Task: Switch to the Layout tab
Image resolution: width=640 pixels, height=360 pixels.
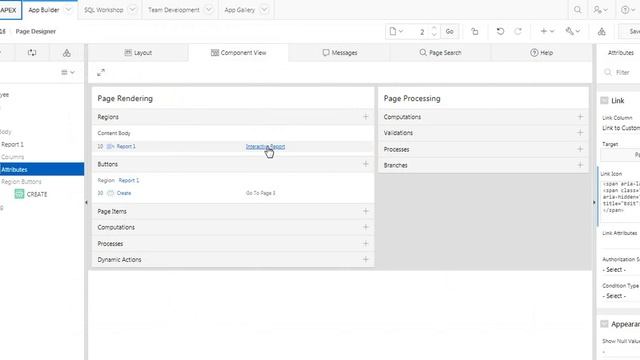Action: 138,53
